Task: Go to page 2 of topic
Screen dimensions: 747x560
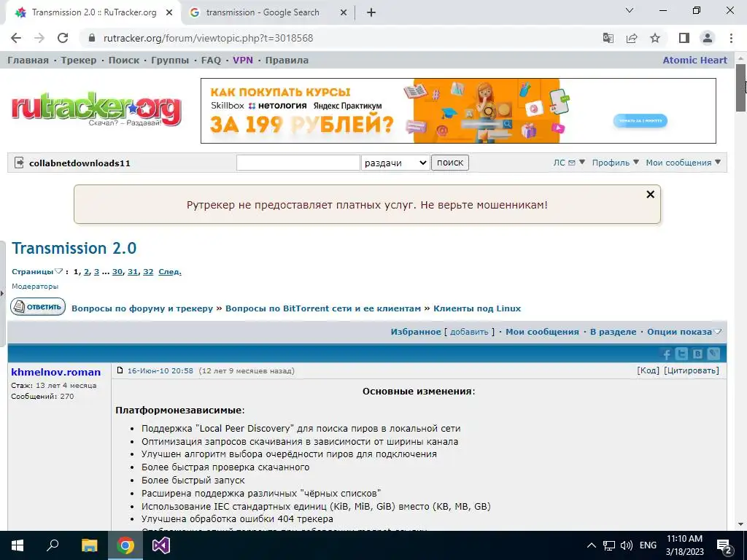Action: tap(86, 272)
